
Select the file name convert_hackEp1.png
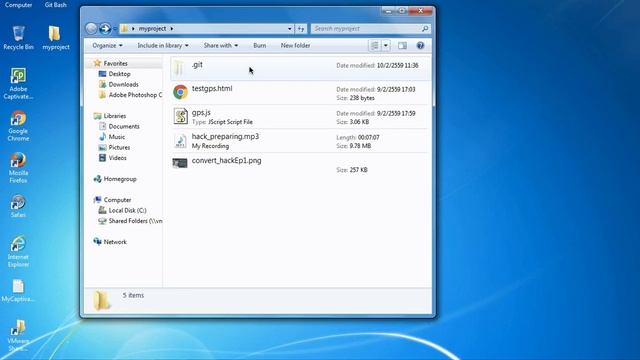[227, 160]
